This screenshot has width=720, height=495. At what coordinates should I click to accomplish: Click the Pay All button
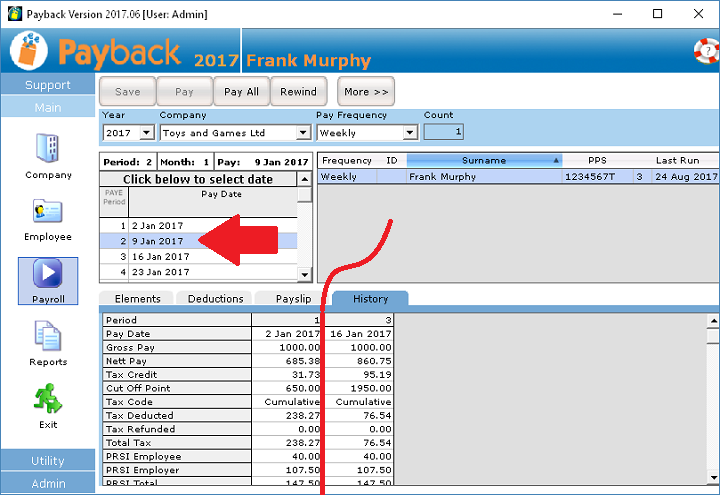[241, 92]
